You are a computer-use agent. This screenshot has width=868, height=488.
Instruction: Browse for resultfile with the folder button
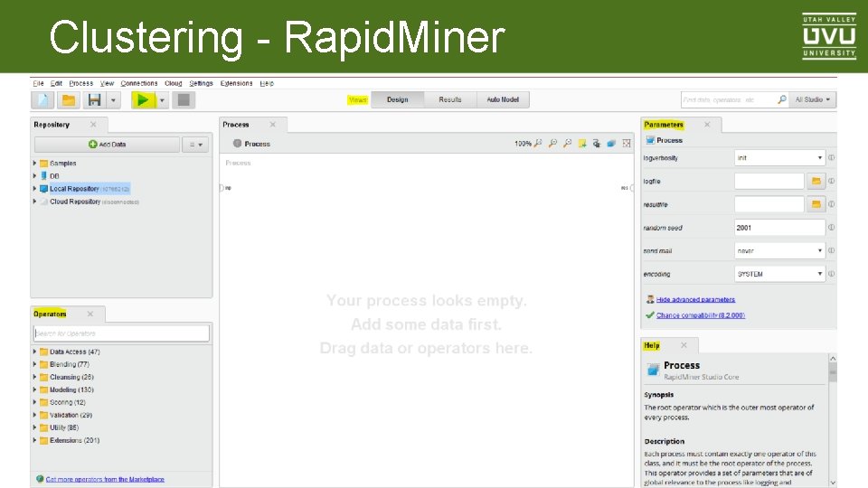click(816, 204)
